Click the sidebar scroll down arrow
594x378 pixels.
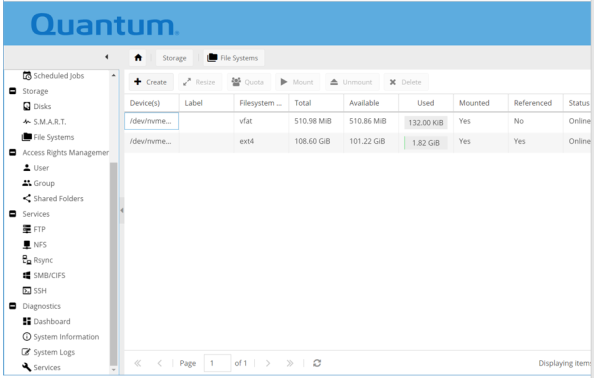pyautogui.click(x=114, y=370)
